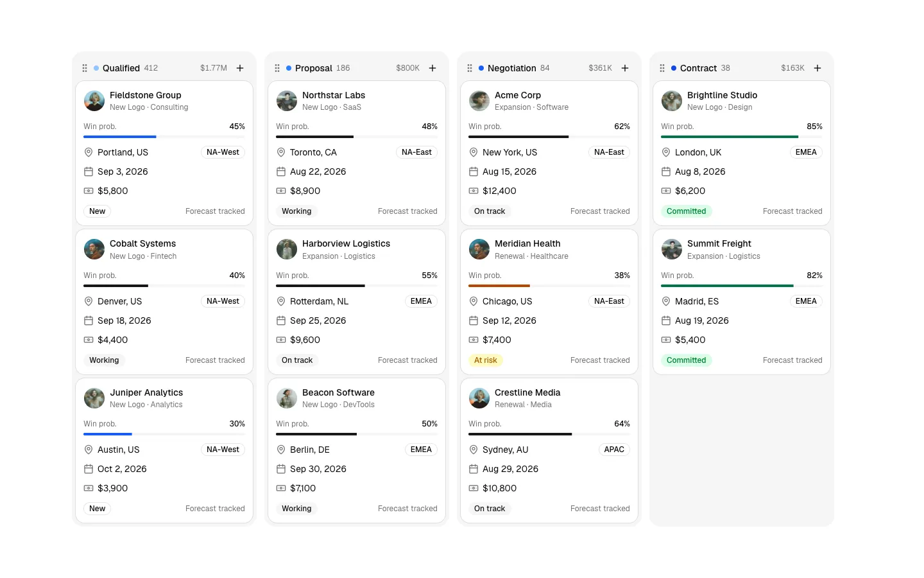
Task: Click the Denver, US location text
Action: pos(119,301)
